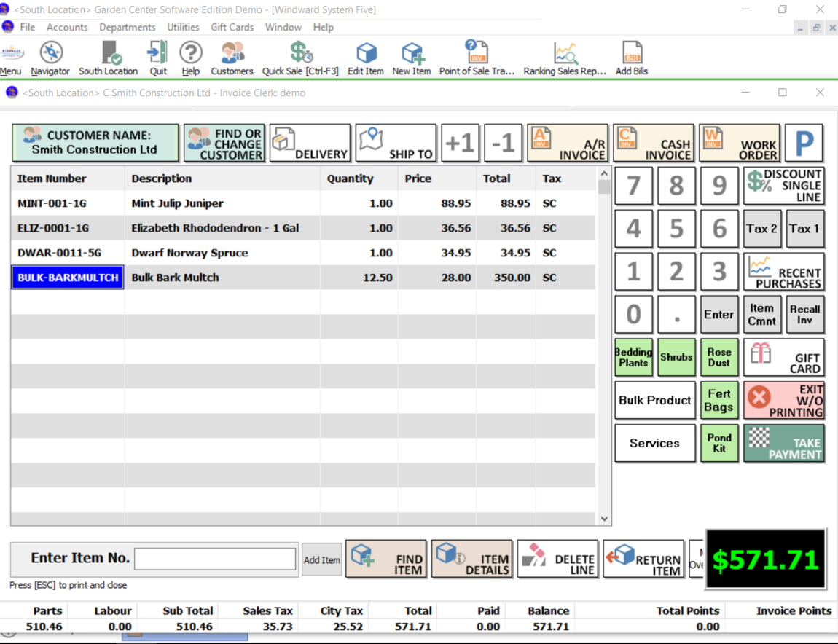Open the Gift Cards menu
This screenshot has height=644, width=838.
[x=232, y=27]
